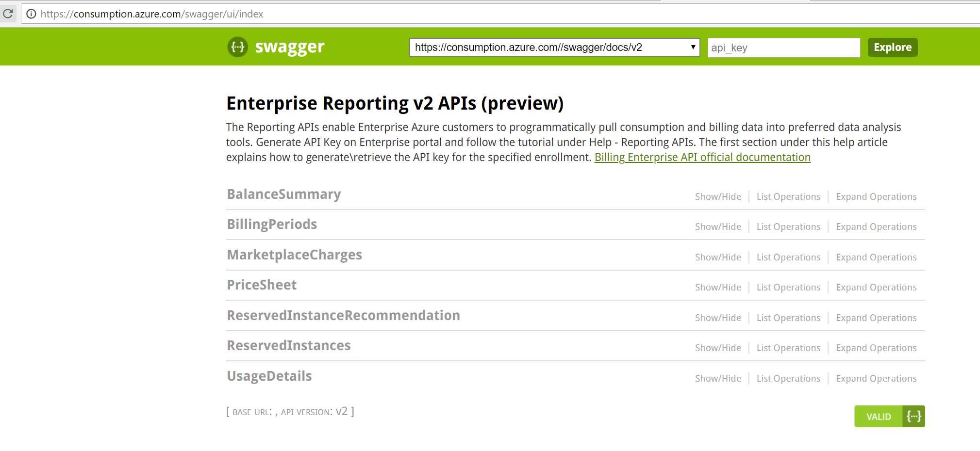List Operations for ReservedInstances
Viewport: 980px width, 451px height.
tap(788, 348)
